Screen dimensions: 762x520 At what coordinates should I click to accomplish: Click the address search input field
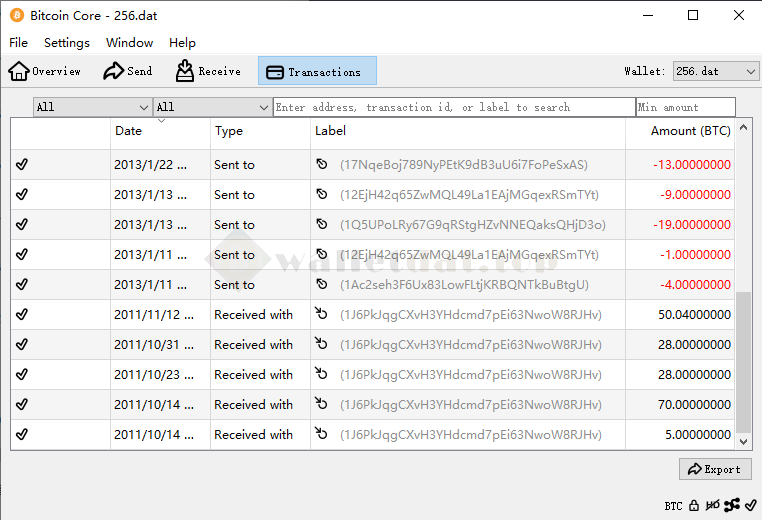453,107
